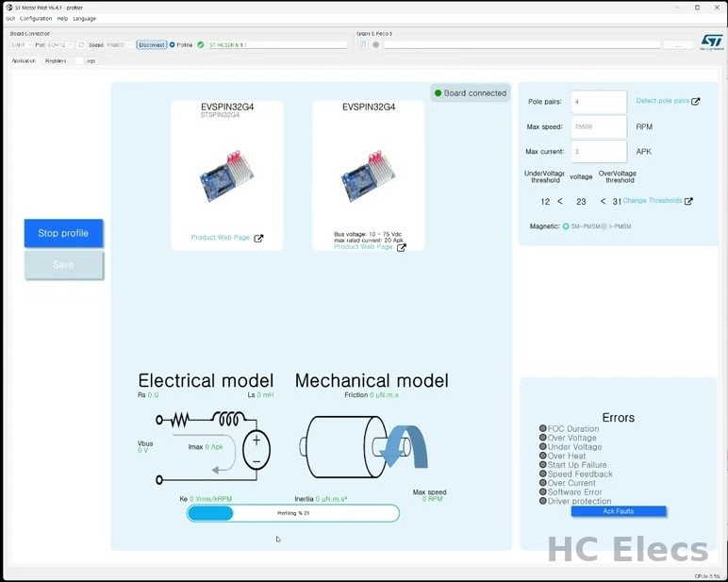Image resolution: width=728 pixels, height=582 pixels.
Task: Open the Configuration menu
Action: (x=36, y=19)
